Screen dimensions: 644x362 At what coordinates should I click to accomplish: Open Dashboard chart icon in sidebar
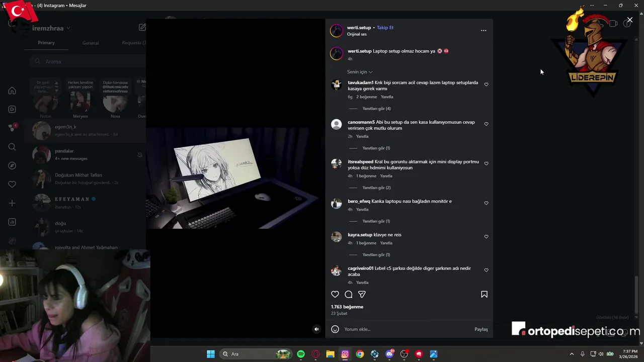tap(12, 222)
